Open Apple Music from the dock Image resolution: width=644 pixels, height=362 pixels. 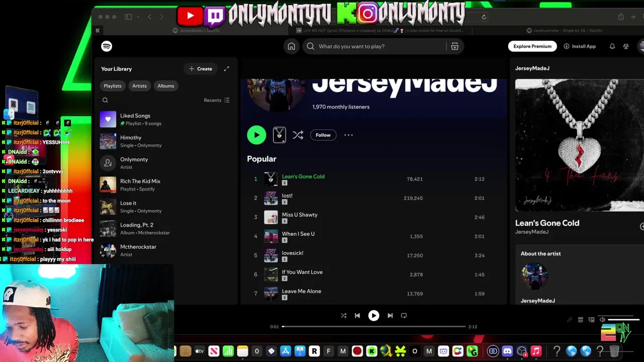[536, 351]
